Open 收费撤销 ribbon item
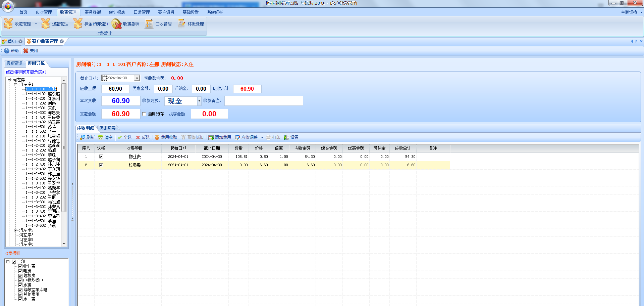 click(126, 24)
